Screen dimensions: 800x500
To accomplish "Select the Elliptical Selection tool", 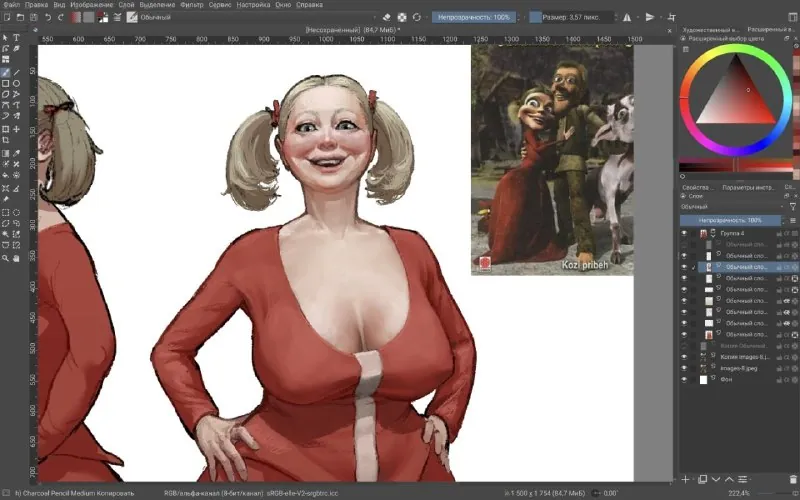I will coord(16,212).
